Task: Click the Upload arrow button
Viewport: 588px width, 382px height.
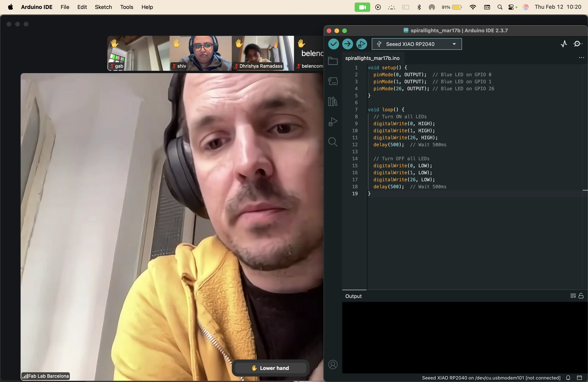Action: 347,44
